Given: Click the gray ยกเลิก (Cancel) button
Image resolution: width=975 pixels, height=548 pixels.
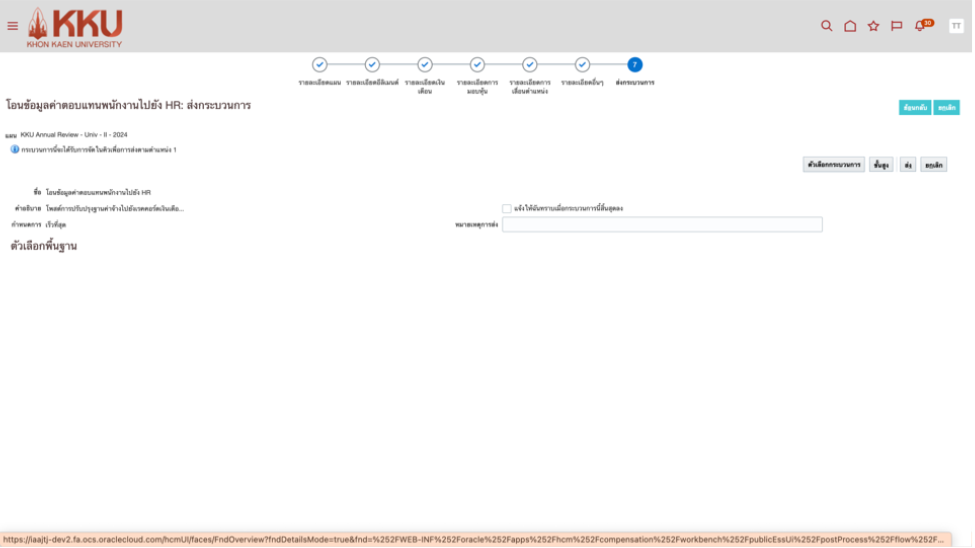Looking at the screenshot, I should 934,165.
